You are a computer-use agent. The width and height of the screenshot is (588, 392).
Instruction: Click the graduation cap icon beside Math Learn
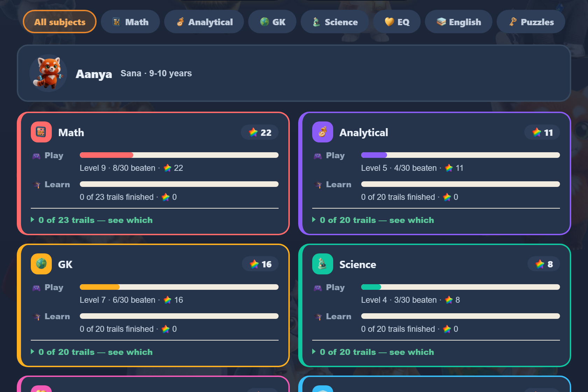tap(36, 185)
